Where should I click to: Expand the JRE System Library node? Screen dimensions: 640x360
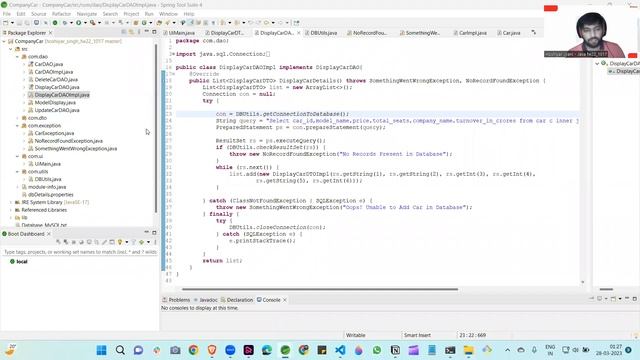[11, 202]
